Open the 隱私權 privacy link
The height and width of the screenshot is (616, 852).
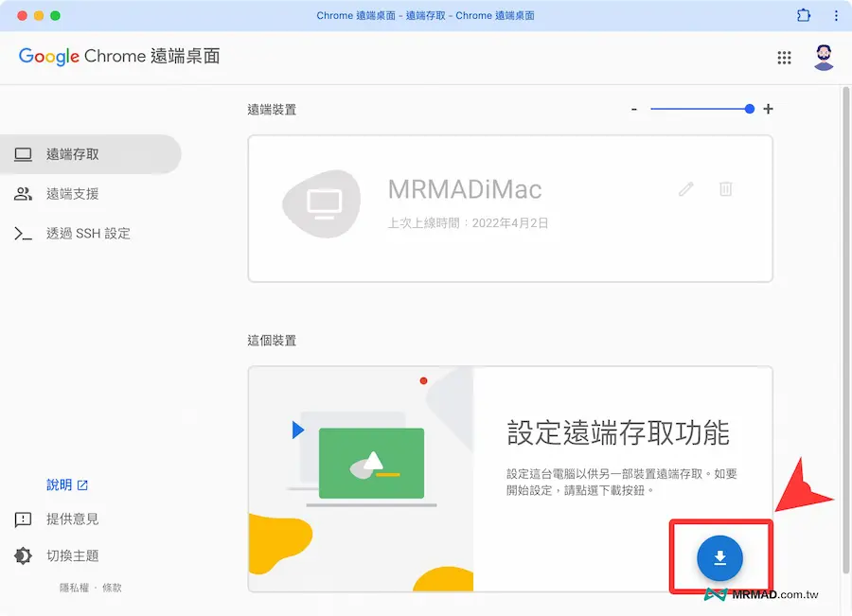pos(74,588)
